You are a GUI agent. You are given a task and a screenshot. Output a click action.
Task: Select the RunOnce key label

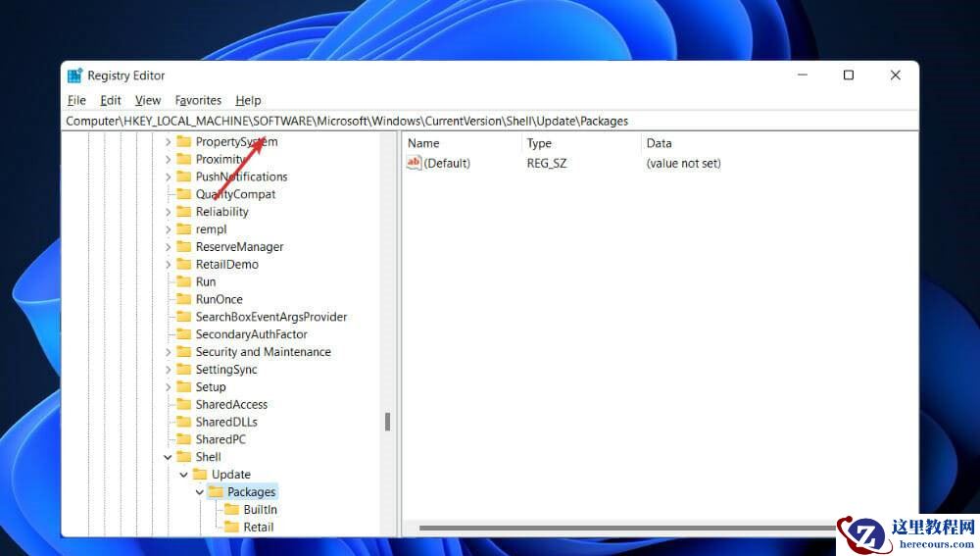pos(219,300)
